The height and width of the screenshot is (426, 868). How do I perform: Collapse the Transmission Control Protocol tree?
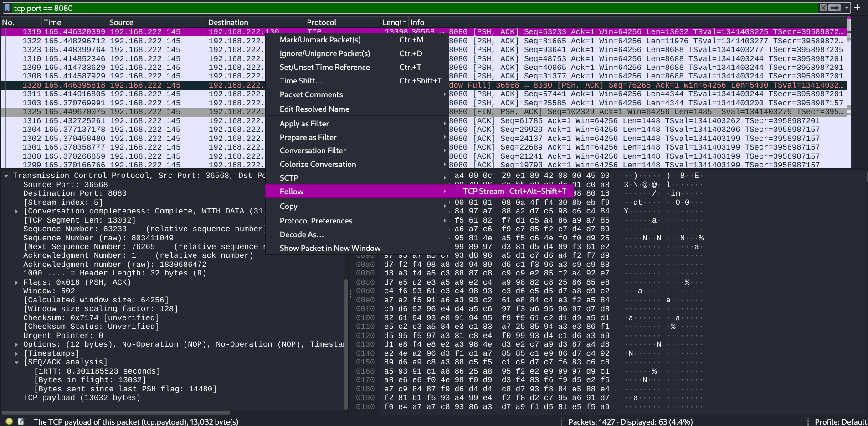(6, 176)
